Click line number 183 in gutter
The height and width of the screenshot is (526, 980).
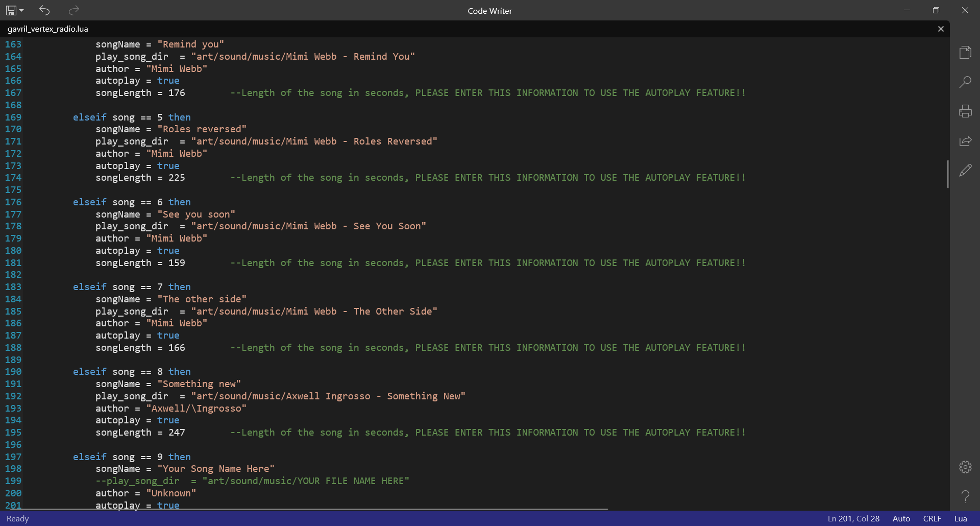pos(13,287)
